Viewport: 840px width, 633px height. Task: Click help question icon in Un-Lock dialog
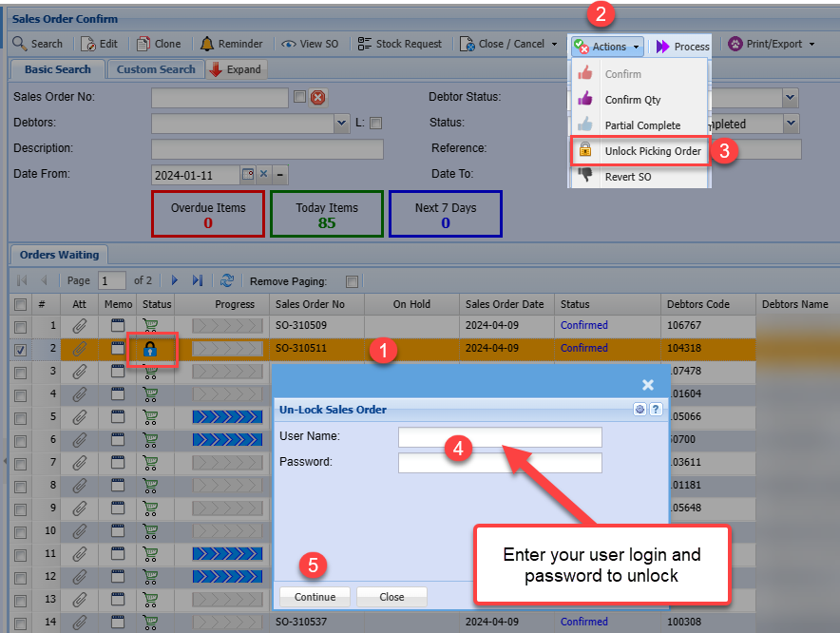click(656, 410)
